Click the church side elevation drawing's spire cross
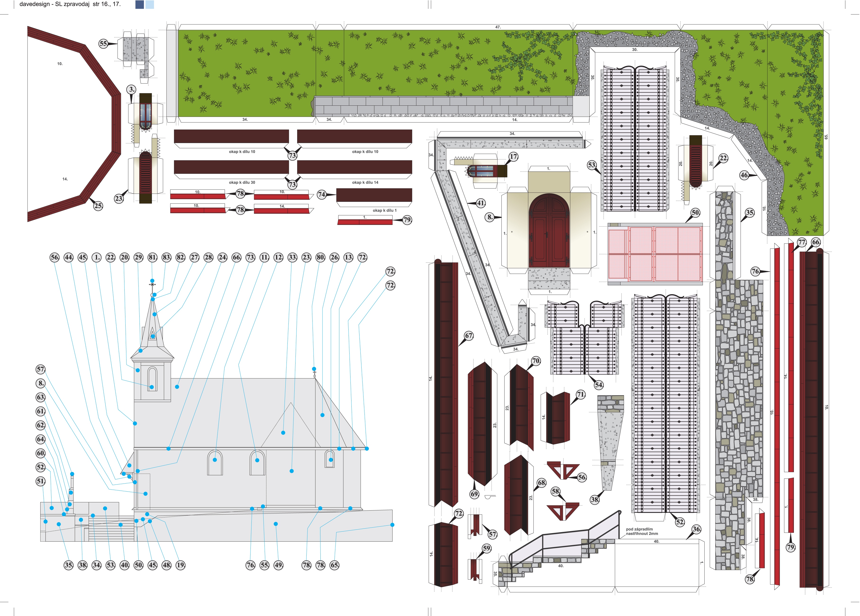This screenshot has width=860, height=616. tap(152, 284)
